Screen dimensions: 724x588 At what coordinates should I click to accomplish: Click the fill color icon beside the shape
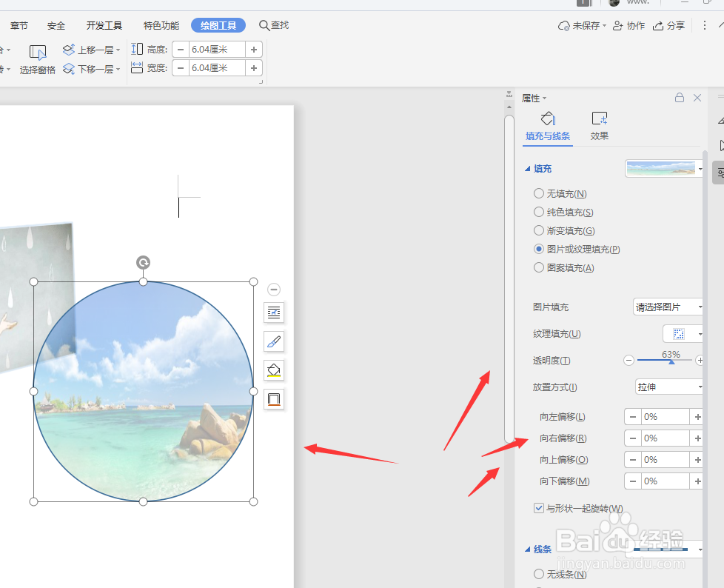pos(274,370)
